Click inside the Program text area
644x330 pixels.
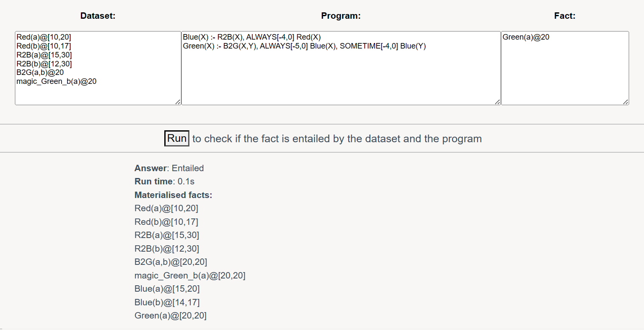point(341,68)
